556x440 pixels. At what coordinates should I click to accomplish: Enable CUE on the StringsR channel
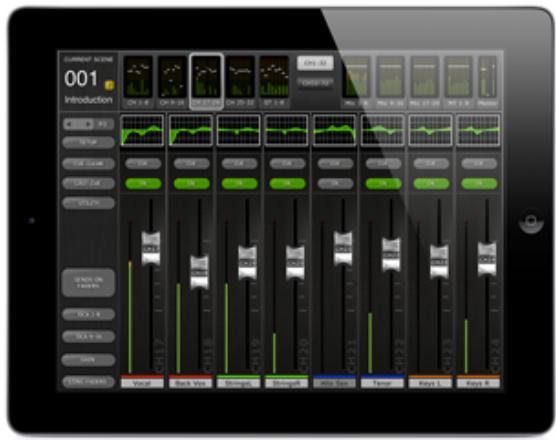287,163
